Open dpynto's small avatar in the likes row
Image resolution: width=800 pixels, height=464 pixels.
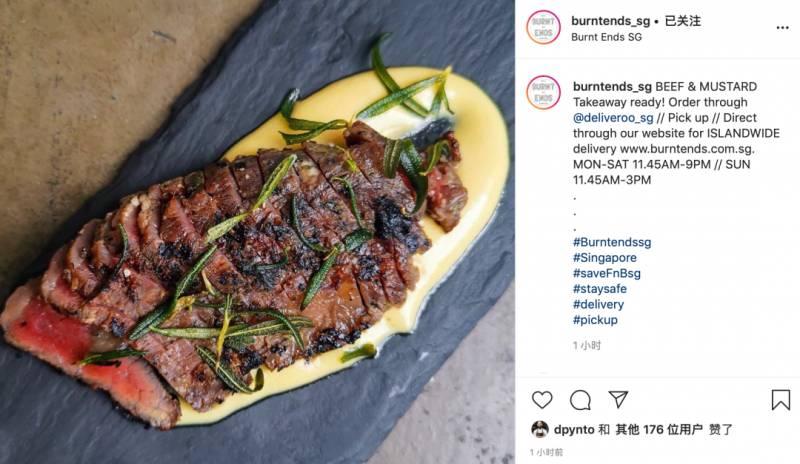click(x=540, y=429)
